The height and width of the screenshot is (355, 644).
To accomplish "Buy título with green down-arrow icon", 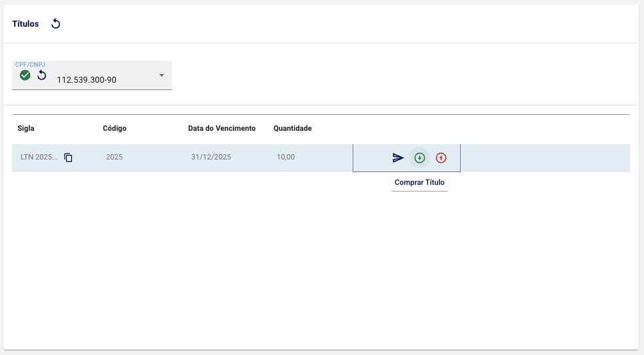I will (419, 158).
